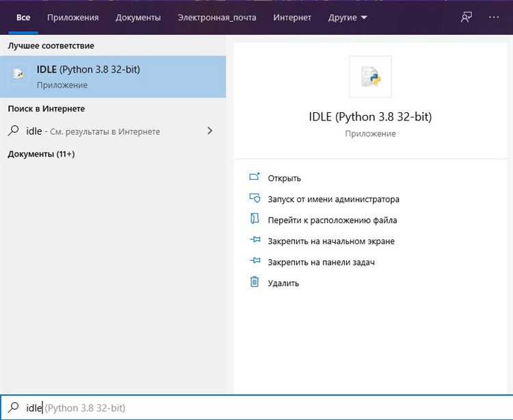Image resolution: width=513 pixels, height=420 pixels.
Task: Click the feedback person icon
Action: tap(466, 17)
